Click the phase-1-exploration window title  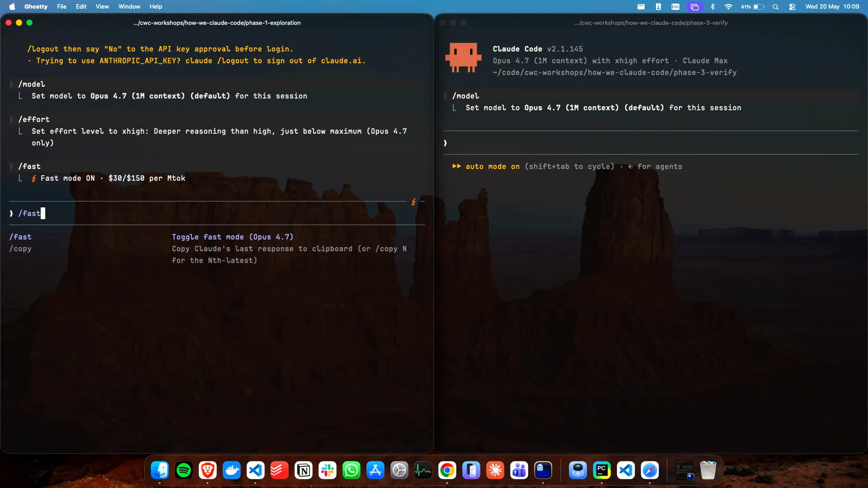pyautogui.click(x=217, y=23)
